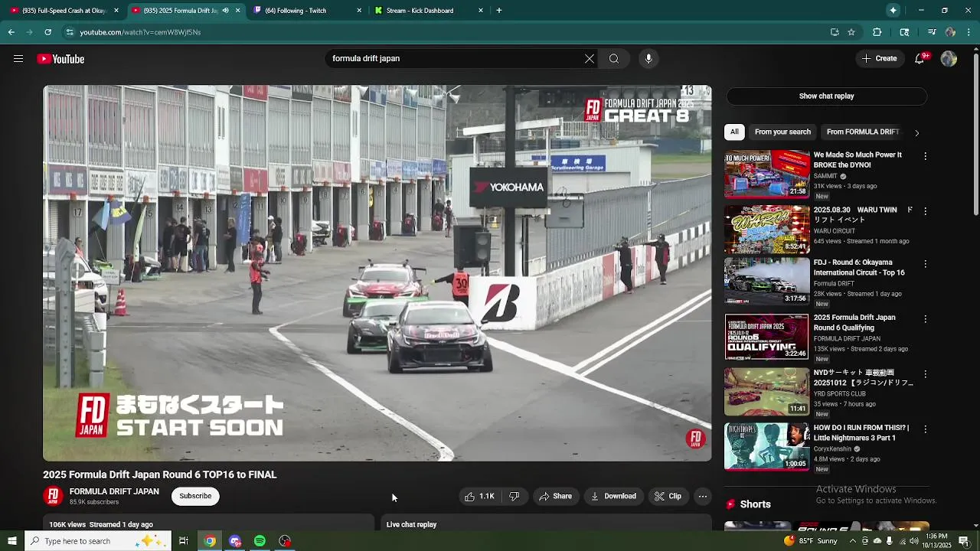Open 'We Made So Much Power' thumbnail
980x551 pixels.
point(766,174)
